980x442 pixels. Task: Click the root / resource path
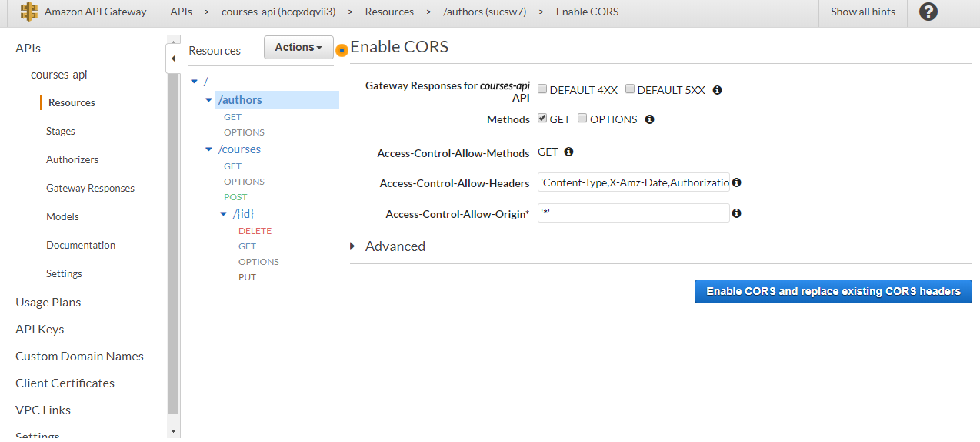(205, 82)
